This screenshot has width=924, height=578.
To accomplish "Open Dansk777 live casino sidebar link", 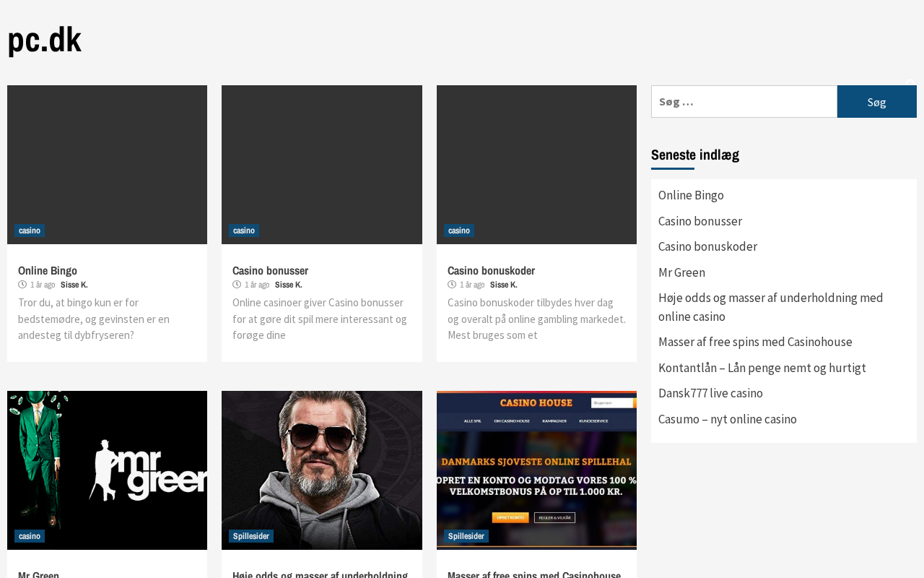I will click(710, 393).
